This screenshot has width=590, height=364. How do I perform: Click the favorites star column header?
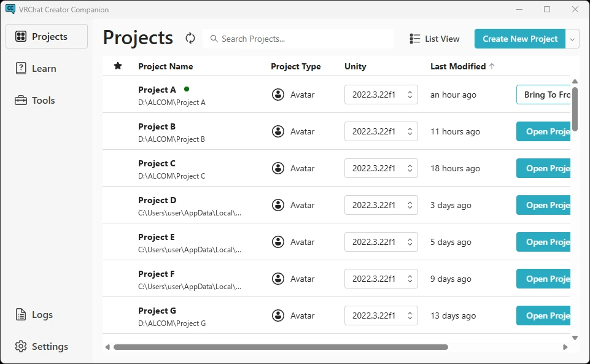118,66
